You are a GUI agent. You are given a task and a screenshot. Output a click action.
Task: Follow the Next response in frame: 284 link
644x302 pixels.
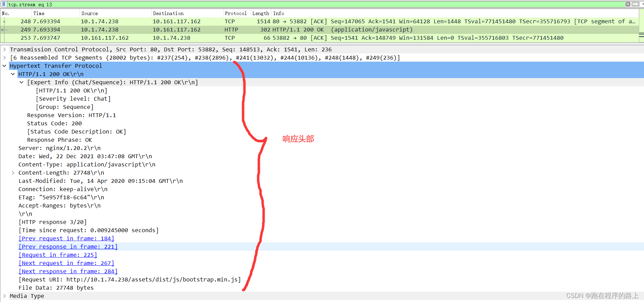coord(68,271)
